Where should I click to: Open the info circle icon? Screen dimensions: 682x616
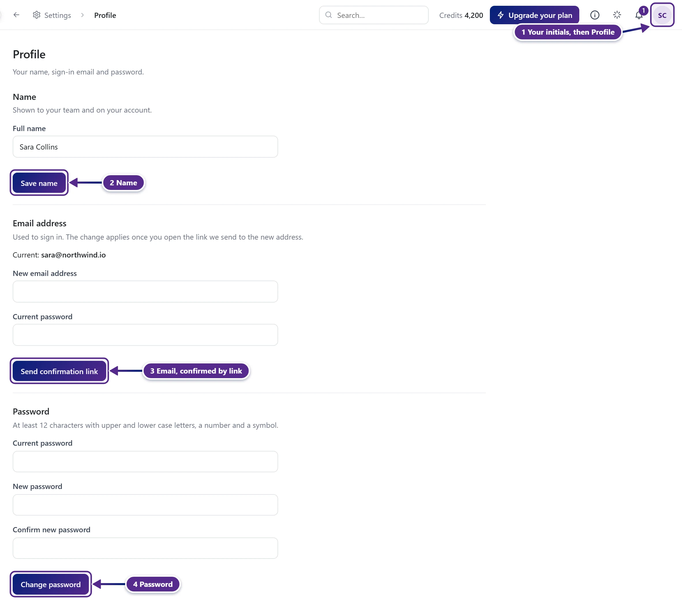pos(594,15)
